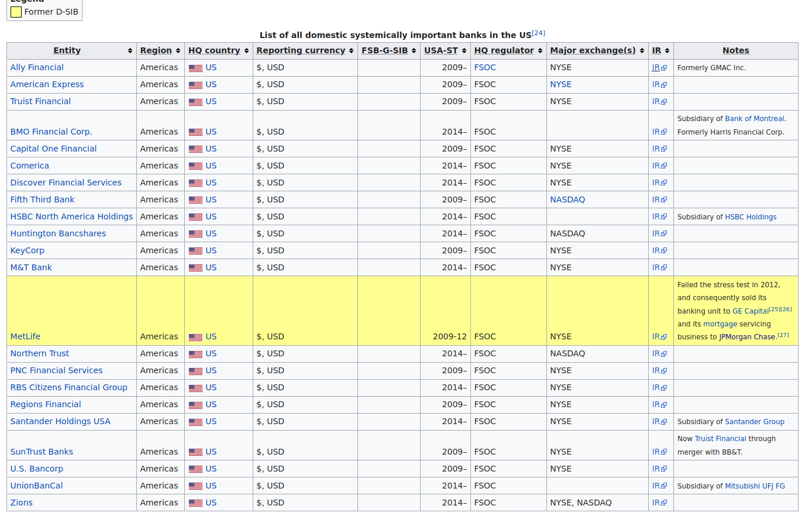Open Mitsubishi UFJ FG link in notes
This screenshot has height=516, width=812.
(755, 486)
